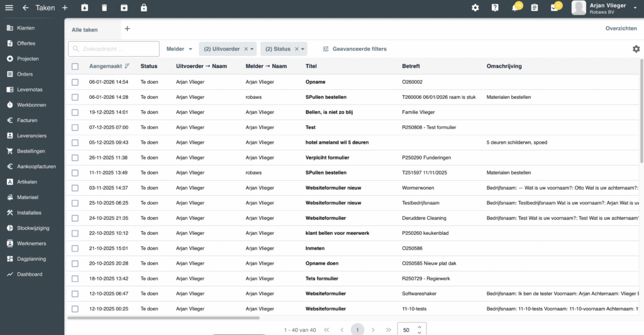The image size is (644, 335).
Task: Select the checkbox for the Inmeten row
Action: pos(75,248)
